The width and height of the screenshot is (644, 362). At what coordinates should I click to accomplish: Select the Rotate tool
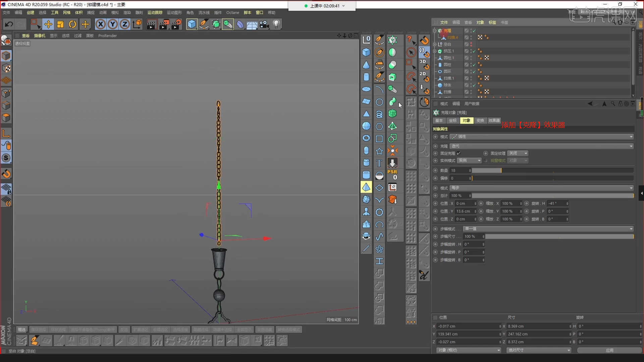72,24
